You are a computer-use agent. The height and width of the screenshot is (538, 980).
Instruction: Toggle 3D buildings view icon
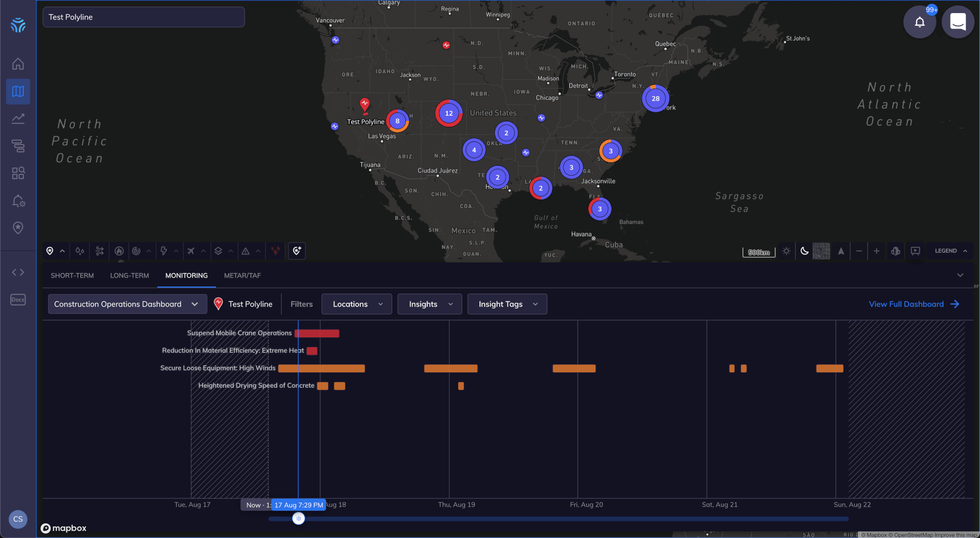pos(895,251)
